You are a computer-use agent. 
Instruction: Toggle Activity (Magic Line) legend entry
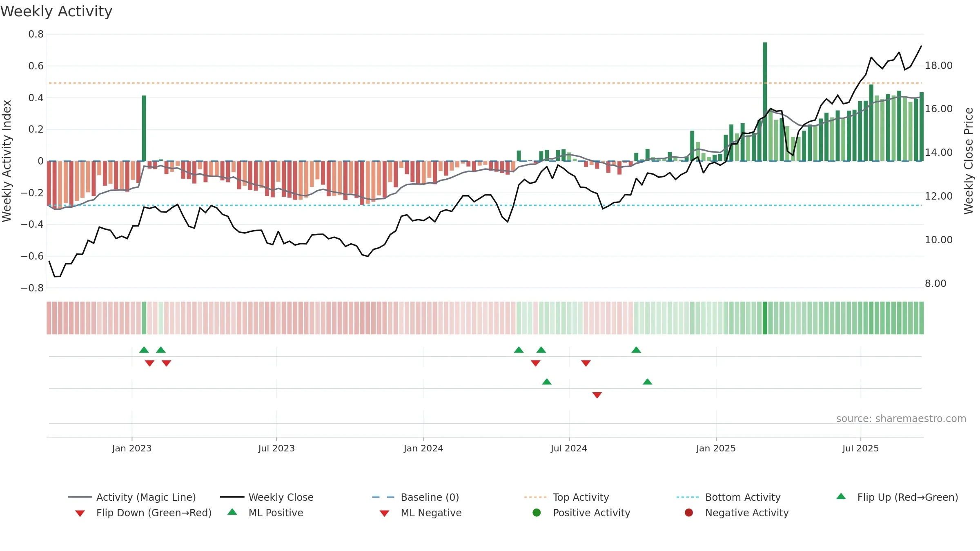point(131,497)
